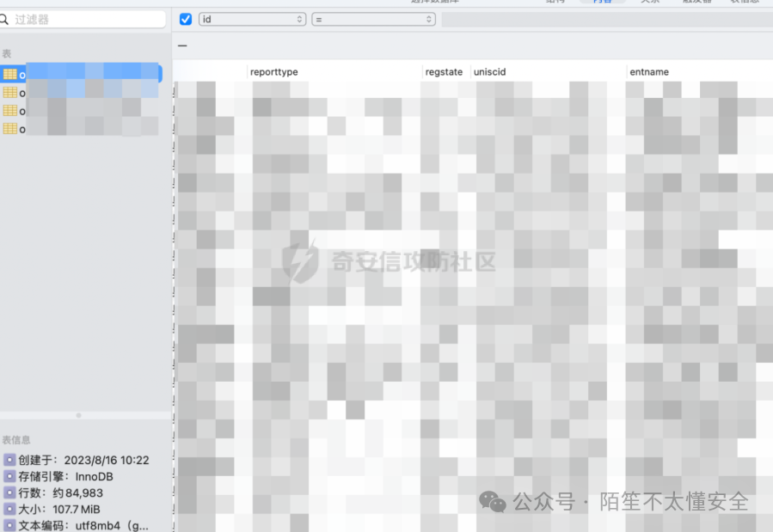Remove filter rule with the minus button
This screenshot has height=532, width=773.
182,46
